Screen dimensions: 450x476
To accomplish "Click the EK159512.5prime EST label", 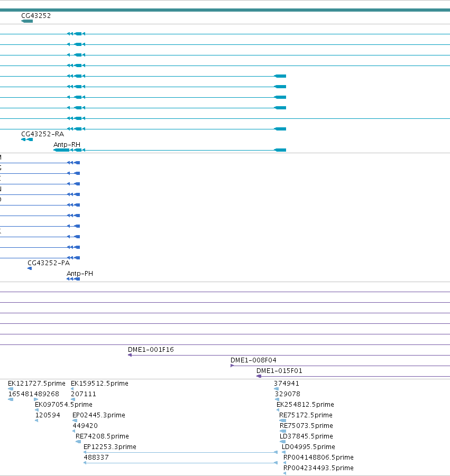I will pos(99,384).
